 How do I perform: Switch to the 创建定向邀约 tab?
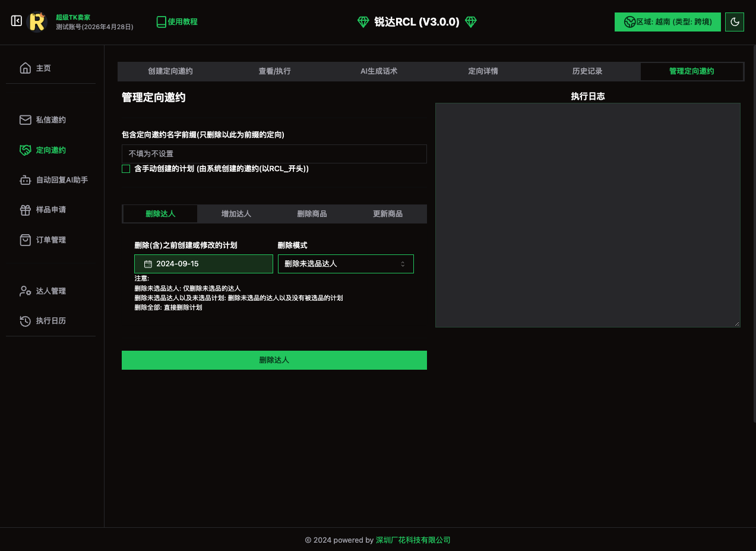[x=170, y=71]
